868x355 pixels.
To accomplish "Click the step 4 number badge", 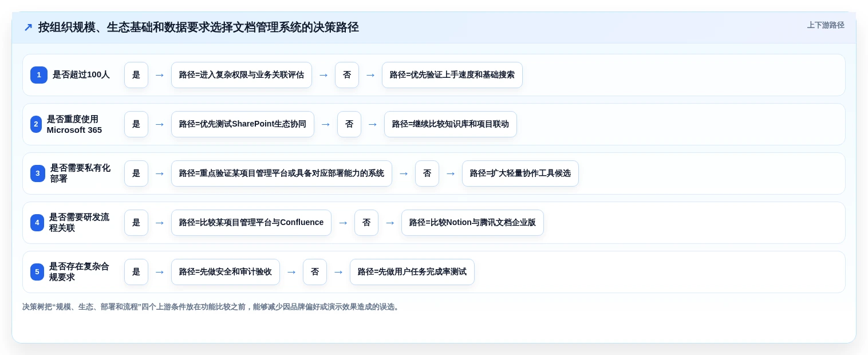I will pos(37,223).
